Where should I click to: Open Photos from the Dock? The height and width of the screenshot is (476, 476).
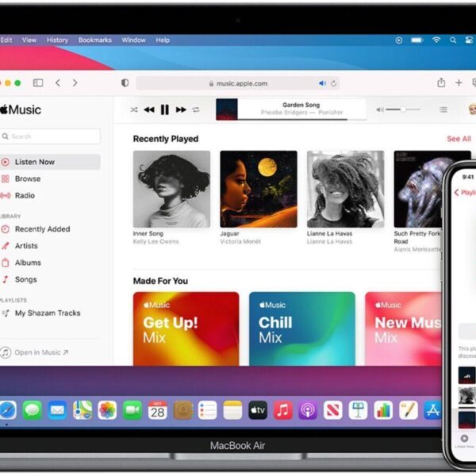[107, 410]
